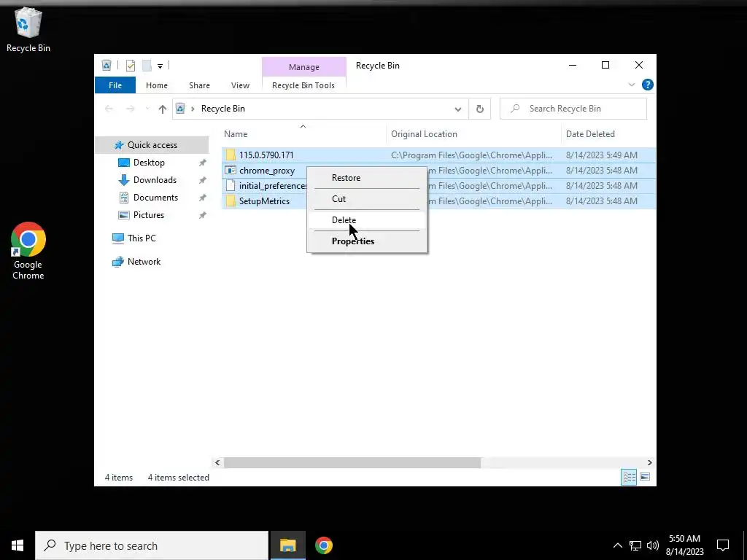Click the Forward navigation arrow
Image resolution: width=747 pixels, height=560 pixels.
coord(130,109)
